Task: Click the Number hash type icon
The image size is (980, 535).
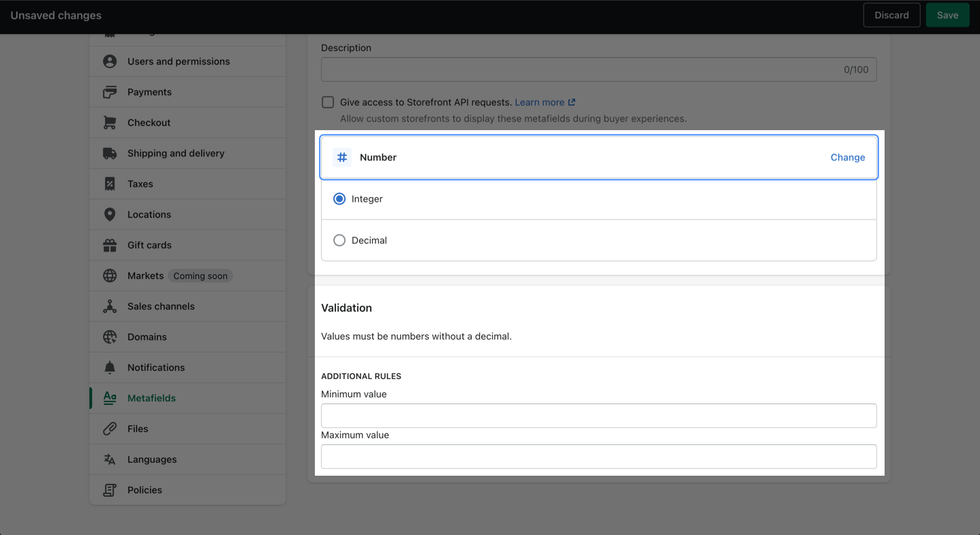Action: [x=342, y=157]
